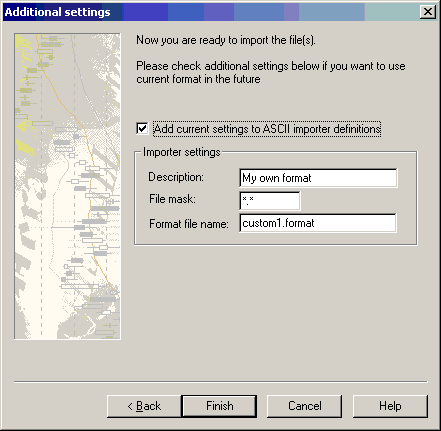Select the Format file name field with custom1.format

318,223
